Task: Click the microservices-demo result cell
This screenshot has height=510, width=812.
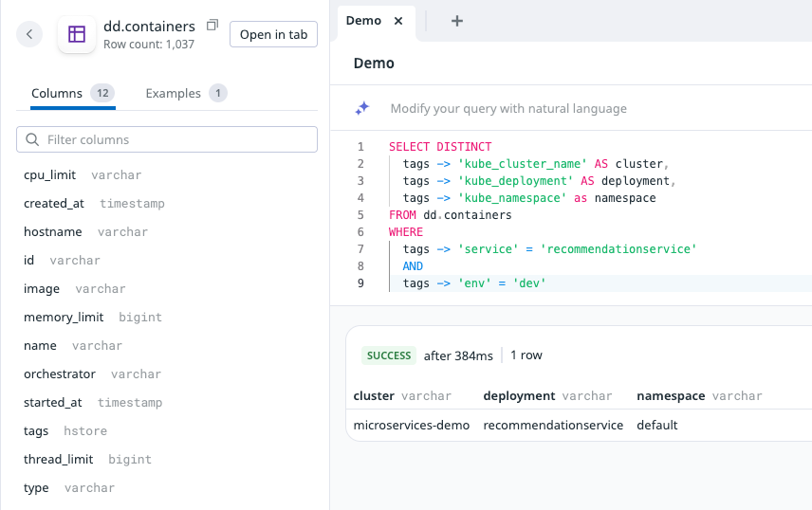Action: pos(411,425)
